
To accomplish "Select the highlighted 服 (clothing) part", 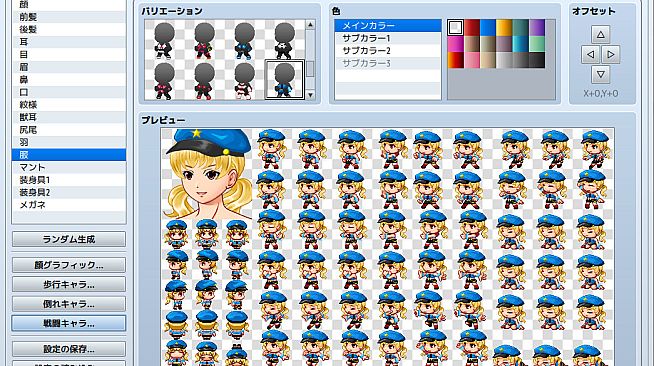I will coord(69,155).
